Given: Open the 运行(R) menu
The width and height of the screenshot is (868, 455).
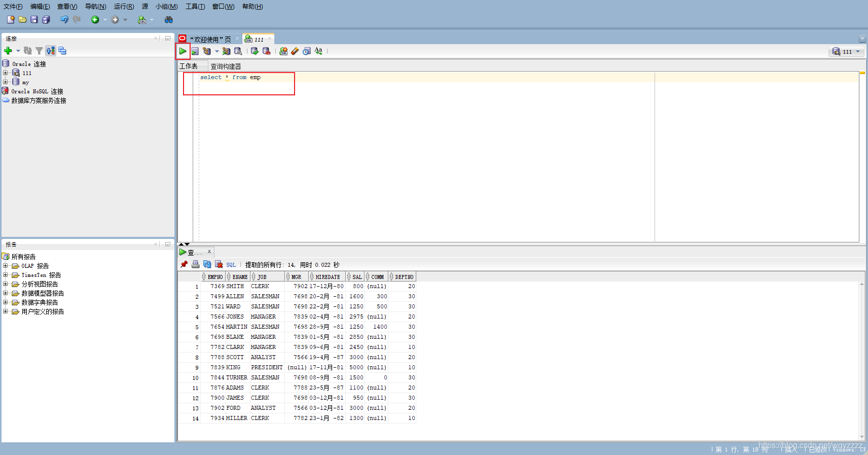Looking at the screenshot, I should (x=124, y=7).
